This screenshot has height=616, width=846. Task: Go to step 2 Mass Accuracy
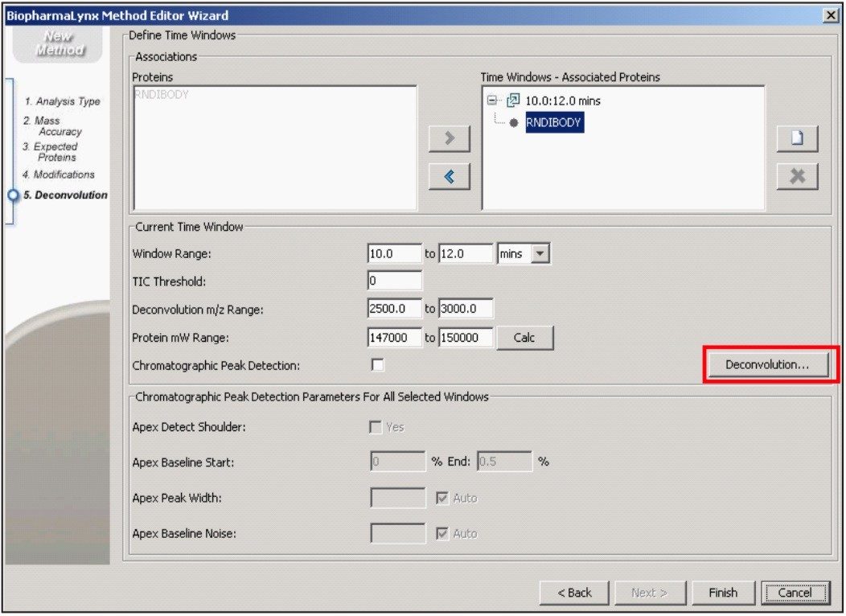52,126
